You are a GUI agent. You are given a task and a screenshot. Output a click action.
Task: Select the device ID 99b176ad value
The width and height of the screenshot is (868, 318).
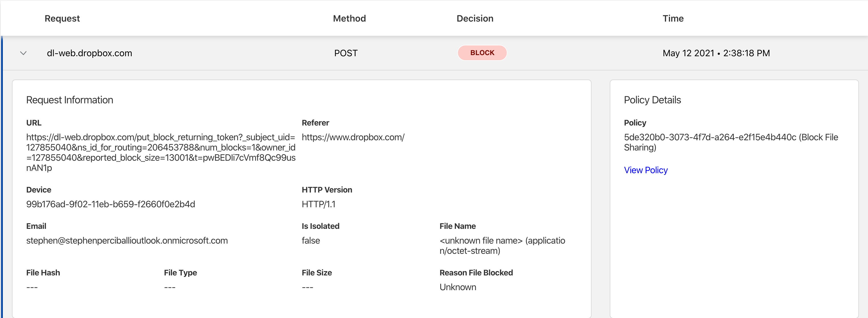(111, 204)
